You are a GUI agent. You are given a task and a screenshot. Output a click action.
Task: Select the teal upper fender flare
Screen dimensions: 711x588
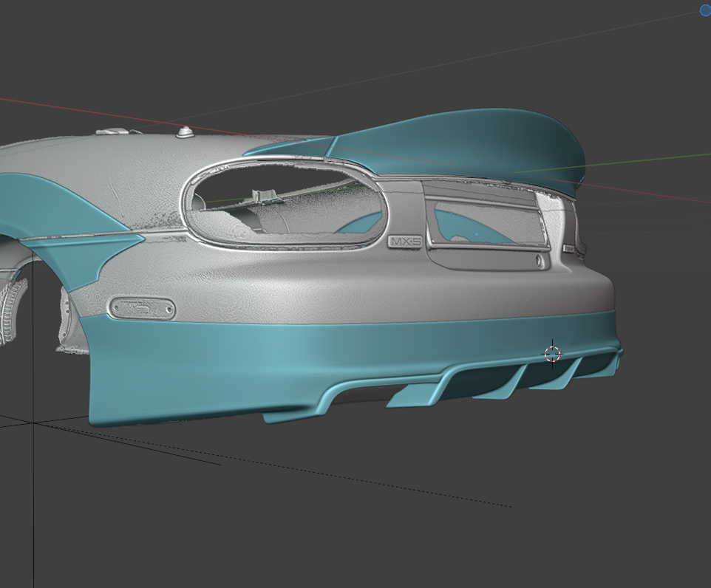pos(52,207)
